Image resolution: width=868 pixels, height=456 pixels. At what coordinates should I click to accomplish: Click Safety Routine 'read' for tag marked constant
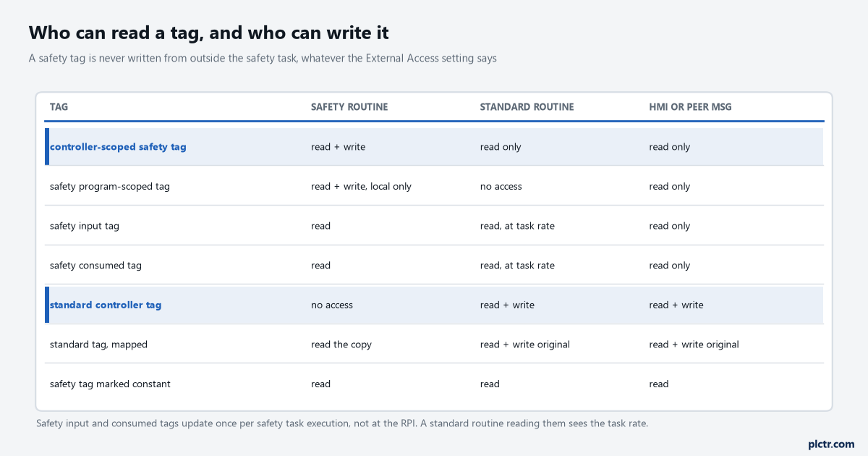pos(320,384)
